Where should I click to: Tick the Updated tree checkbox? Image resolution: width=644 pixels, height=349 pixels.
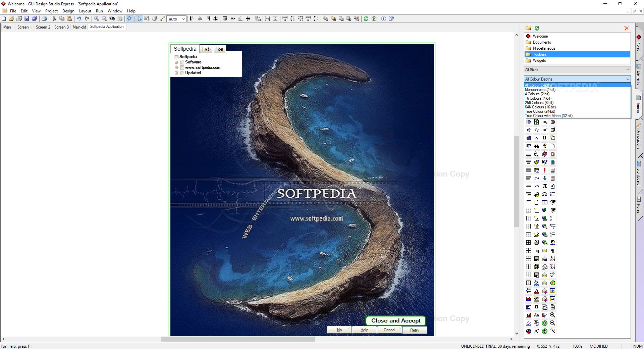pyautogui.click(x=182, y=73)
